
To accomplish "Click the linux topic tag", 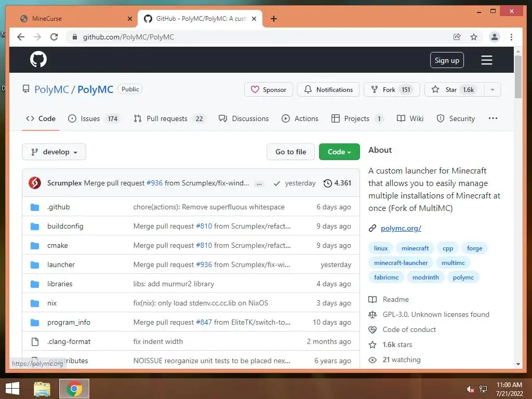I will [381, 248].
